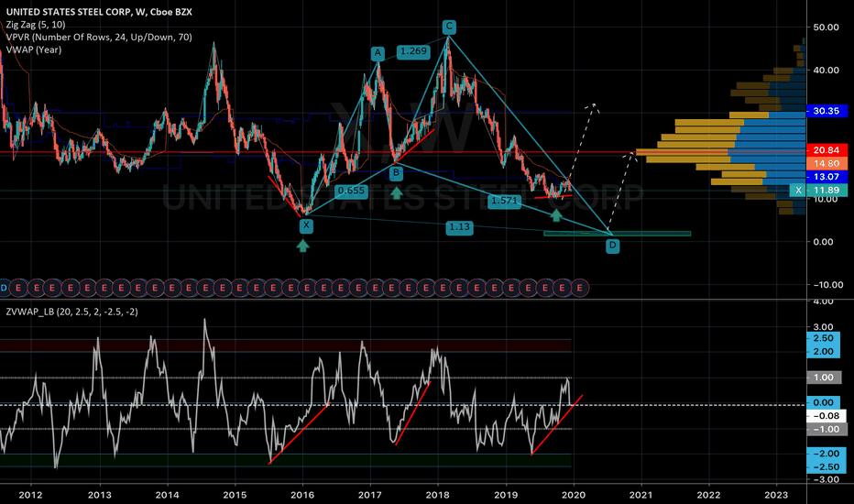Open the VPVR indicator legend entry
The image size is (854, 504).
click(x=99, y=37)
